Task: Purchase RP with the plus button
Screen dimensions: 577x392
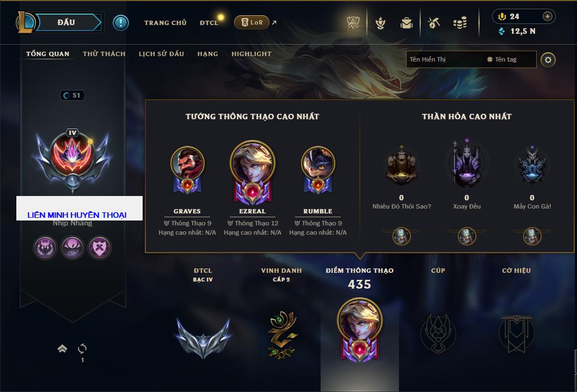Action: (x=548, y=16)
